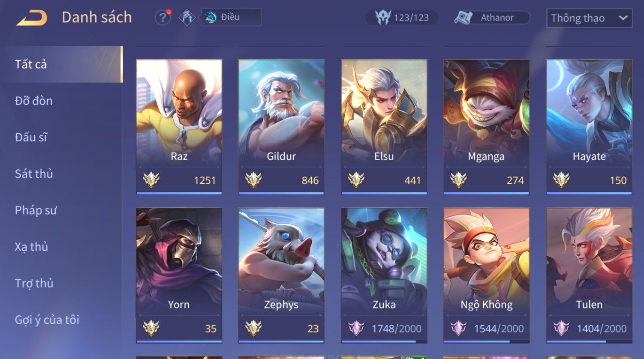The width and height of the screenshot is (644, 359).
Task: Click the Athanor server selector
Action: [492, 18]
